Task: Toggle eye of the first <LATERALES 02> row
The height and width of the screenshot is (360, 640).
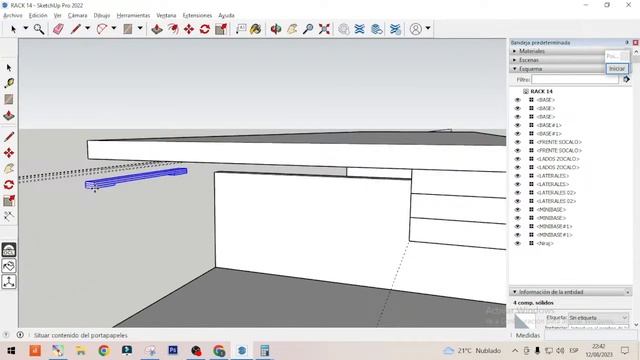Action: [518, 193]
